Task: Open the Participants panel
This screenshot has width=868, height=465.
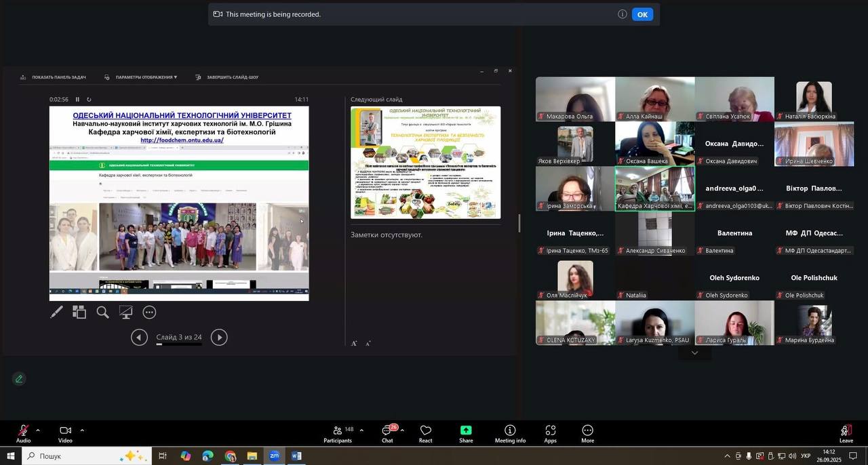Action: click(338, 434)
